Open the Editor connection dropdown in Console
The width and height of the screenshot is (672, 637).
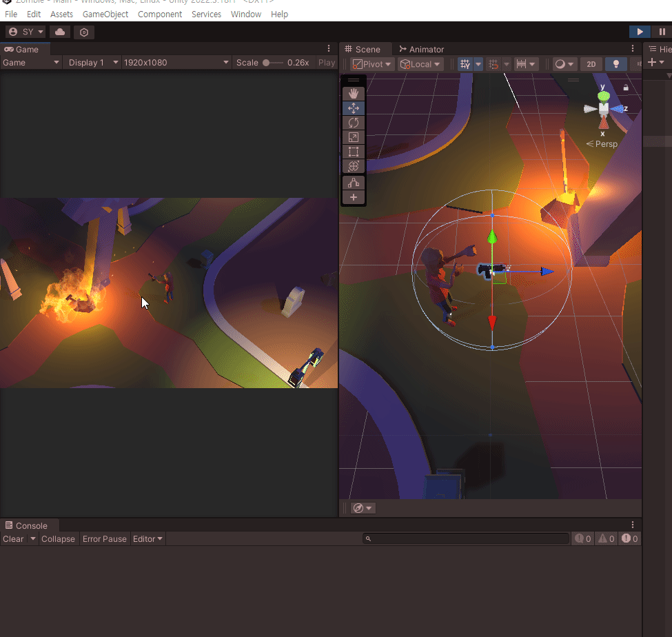(x=147, y=539)
